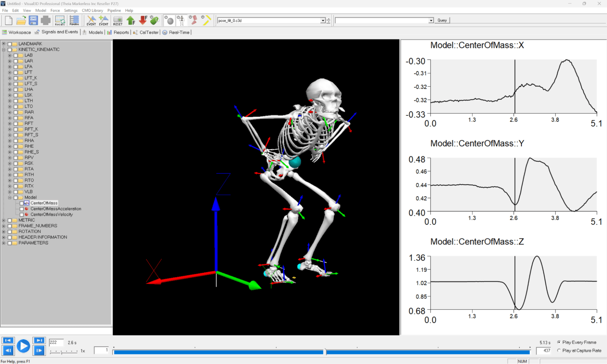Image resolution: width=607 pixels, height=364 pixels.
Task: Open the CMO Library menu
Action: (x=92, y=10)
